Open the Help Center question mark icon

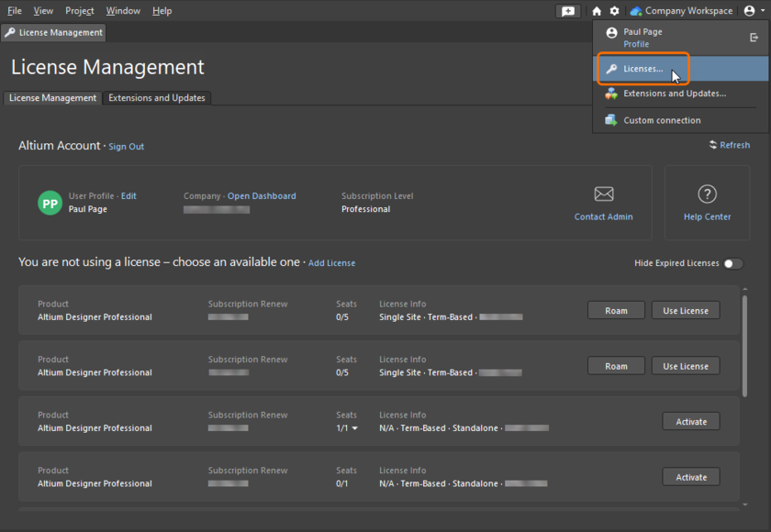[707, 194]
